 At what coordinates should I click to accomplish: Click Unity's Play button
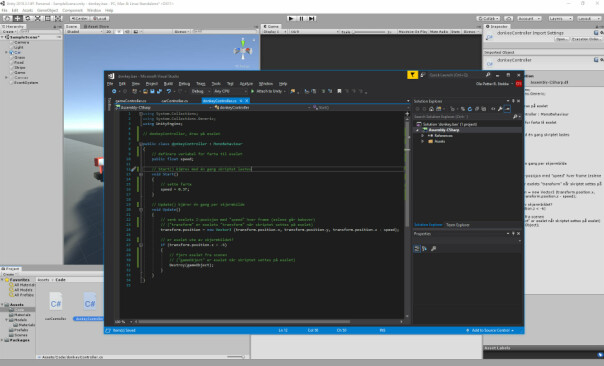(x=292, y=18)
